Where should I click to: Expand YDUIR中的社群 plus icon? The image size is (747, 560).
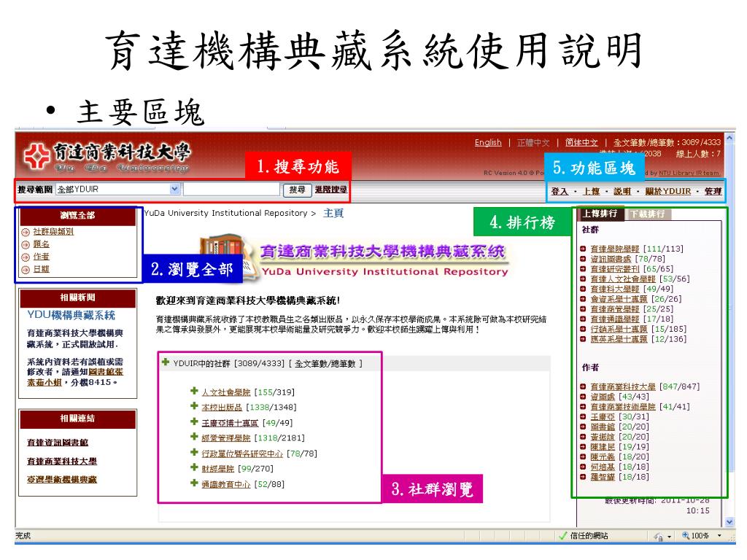click(x=166, y=362)
